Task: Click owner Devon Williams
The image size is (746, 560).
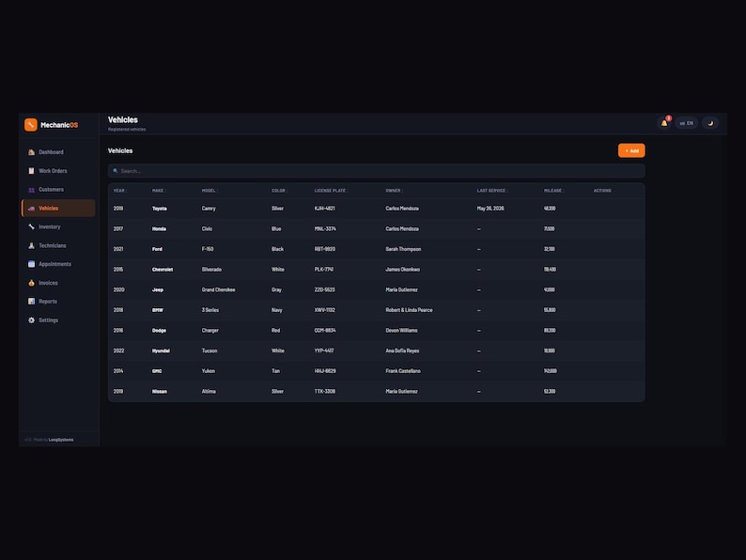Action: (x=401, y=331)
